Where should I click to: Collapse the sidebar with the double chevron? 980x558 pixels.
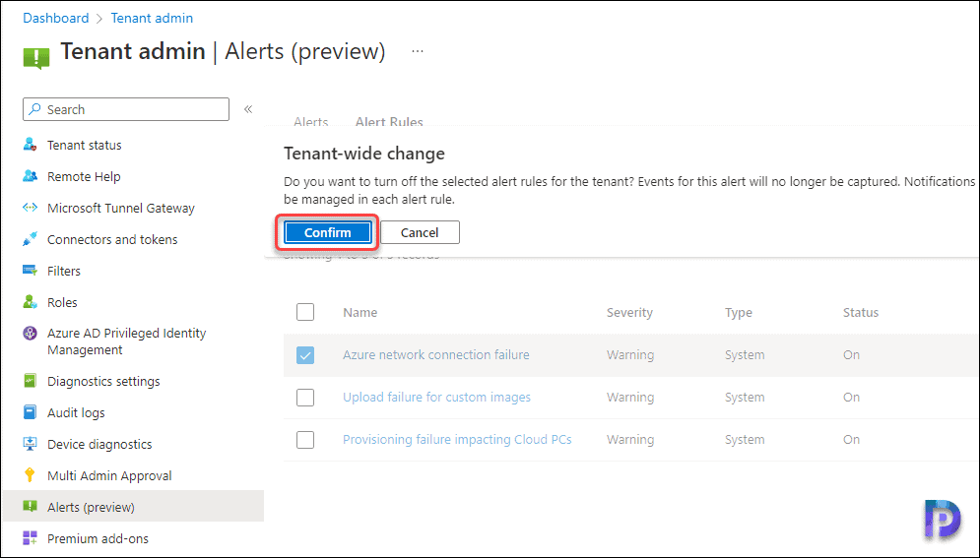248,109
